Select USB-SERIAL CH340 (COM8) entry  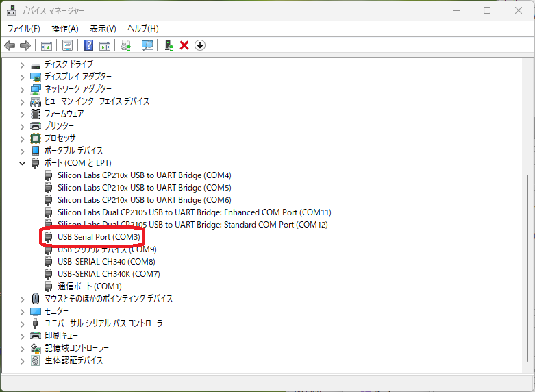pos(106,262)
